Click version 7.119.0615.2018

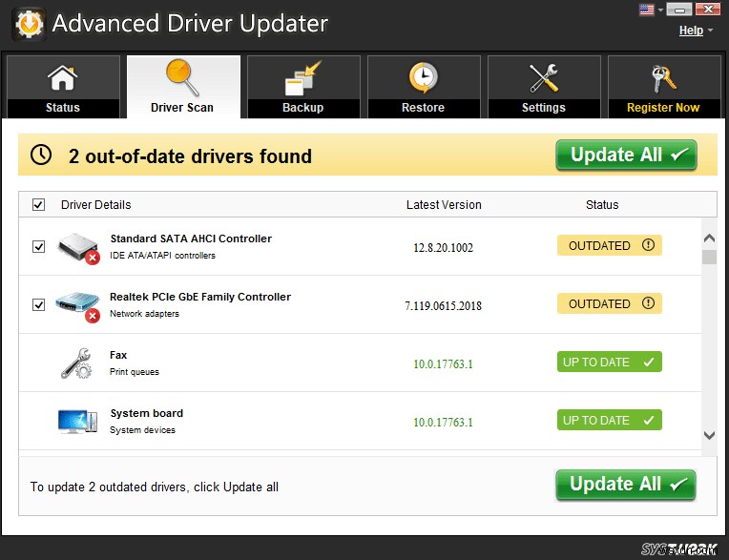[x=443, y=306]
